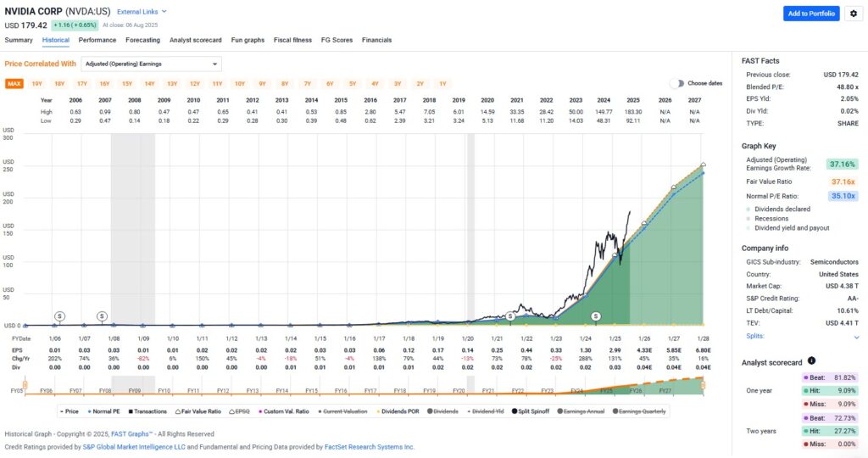Switch on the Choose dates toggle
Image resolution: width=868 pixels, height=458 pixels.
[x=676, y=83]
